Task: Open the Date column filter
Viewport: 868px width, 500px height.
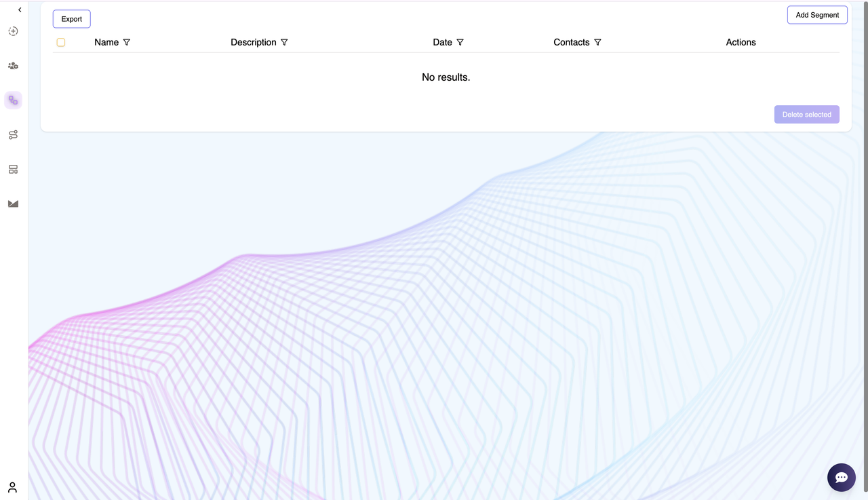Action: click(x=460, y=42)
